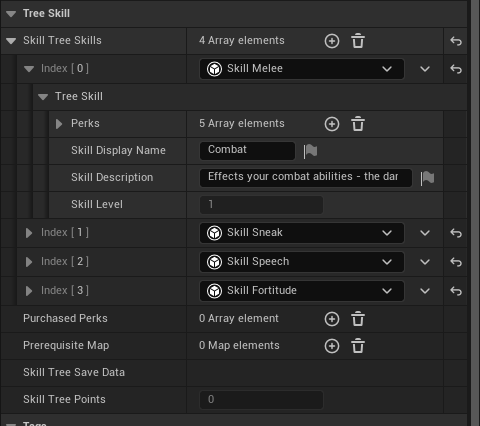Empty the Perks array
Viewport: 480px width, 426px height.
tap(358, 124)
